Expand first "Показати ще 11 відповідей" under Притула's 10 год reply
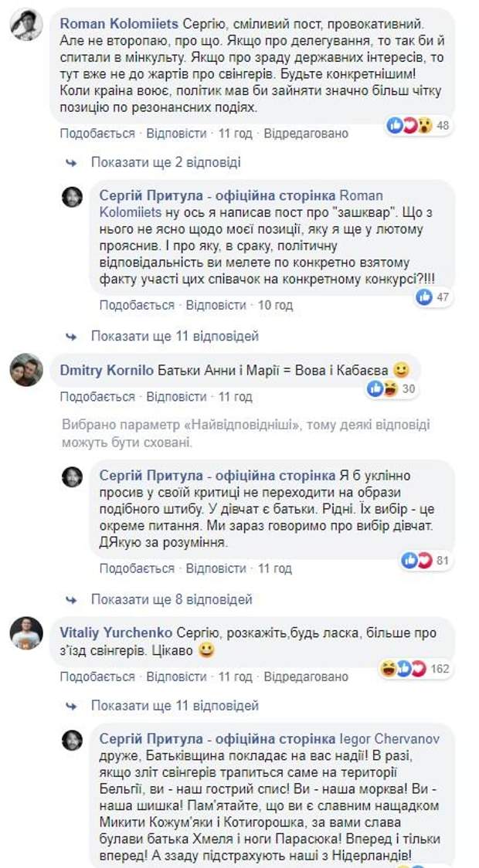Screen dimensions: 479x868 [x=175, y=336]
